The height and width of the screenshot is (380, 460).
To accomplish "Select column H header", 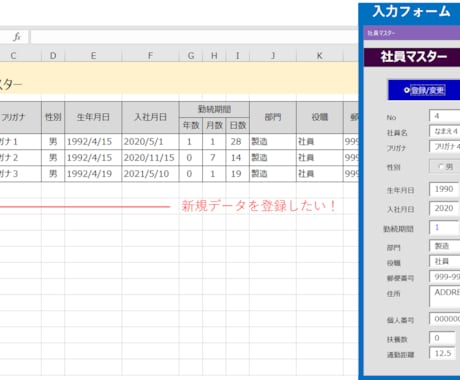I will click(214, 56).
